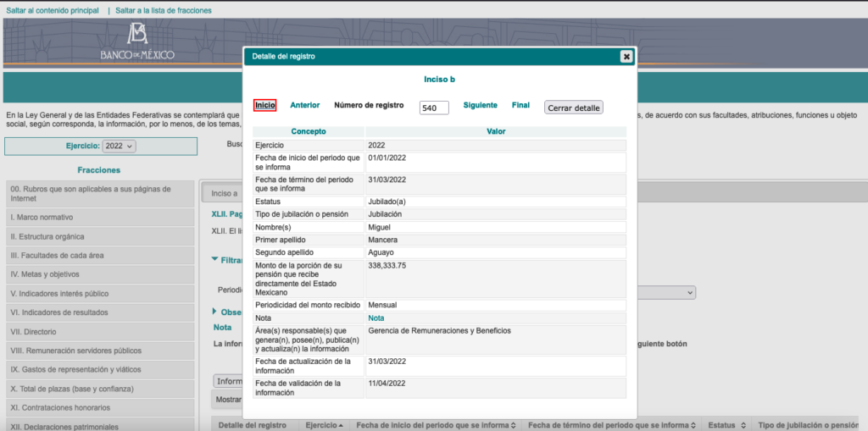This screenshot has width=868, height=431.
Task: Collapse the Filtrar section triangle
Action: 214,259
